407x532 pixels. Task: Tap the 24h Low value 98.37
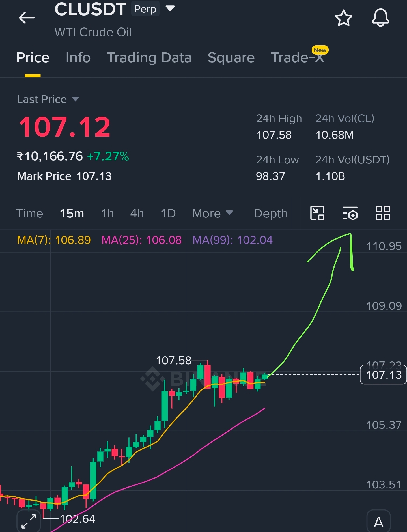[x=270, y=176]
